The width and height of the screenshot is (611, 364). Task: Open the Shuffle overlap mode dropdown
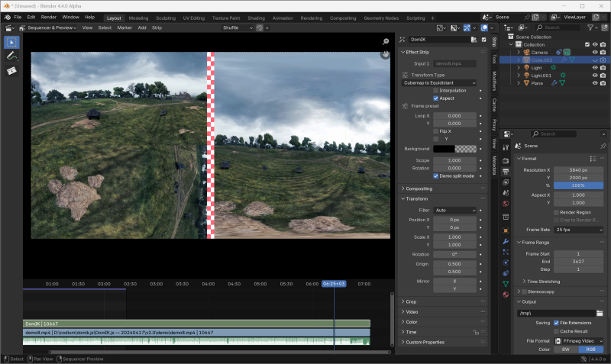[x=238, y=28]
